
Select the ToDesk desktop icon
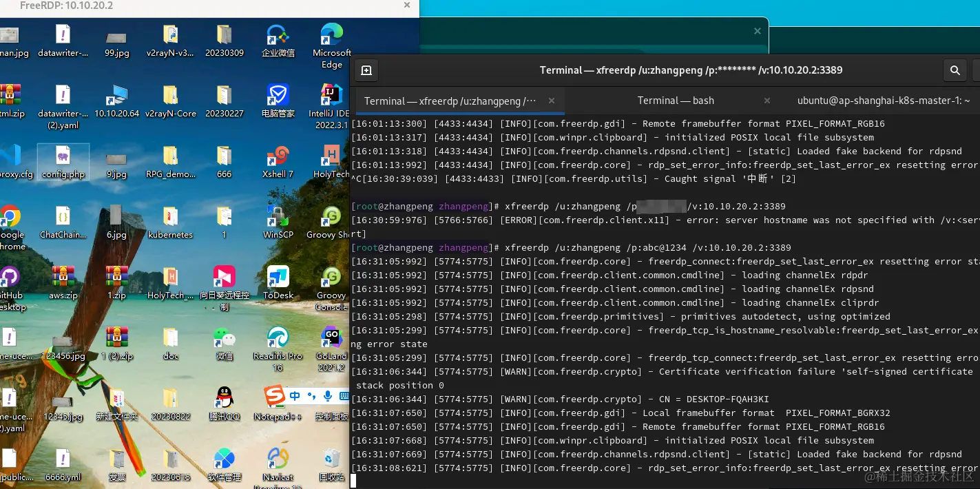pos(278,282)
